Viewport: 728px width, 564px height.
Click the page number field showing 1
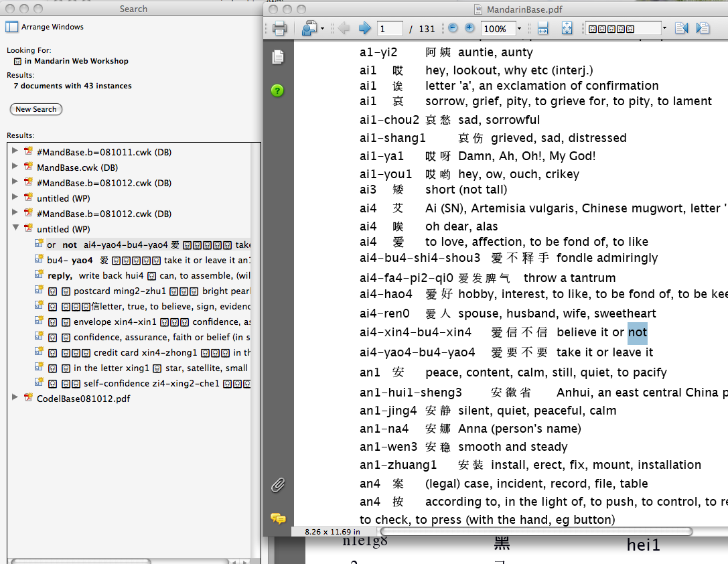(x=390, y=29)
